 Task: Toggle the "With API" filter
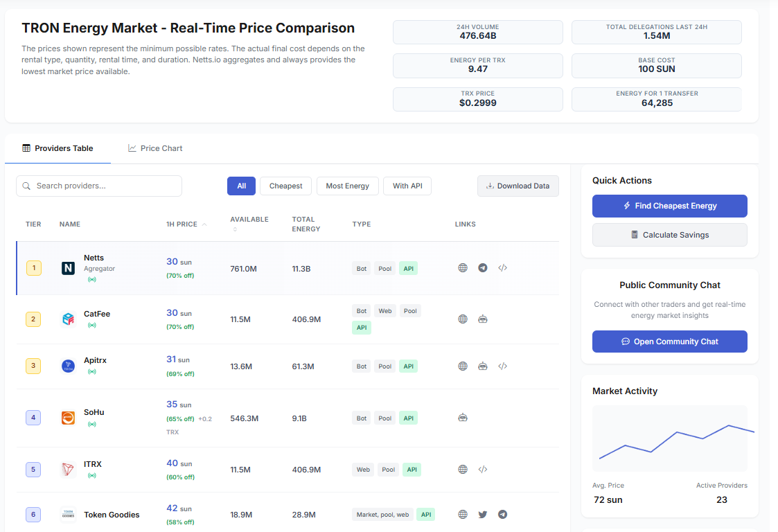(x=407, y=186)
